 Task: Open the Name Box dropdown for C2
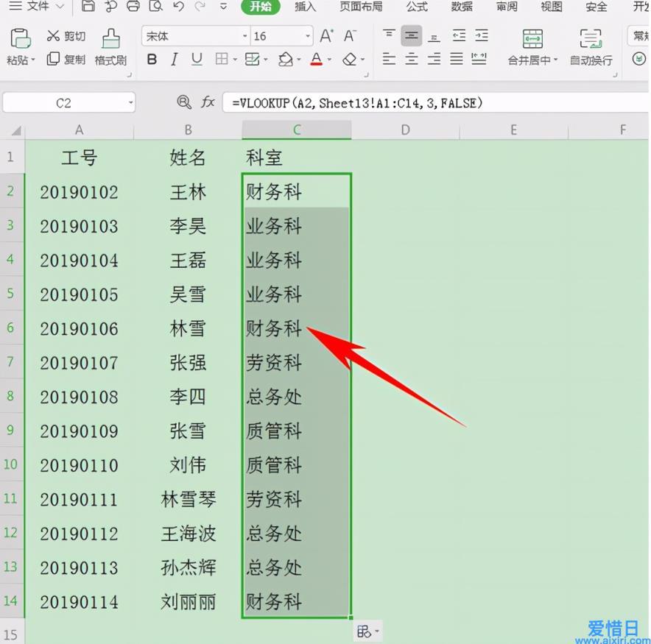[x=130, y=103]
